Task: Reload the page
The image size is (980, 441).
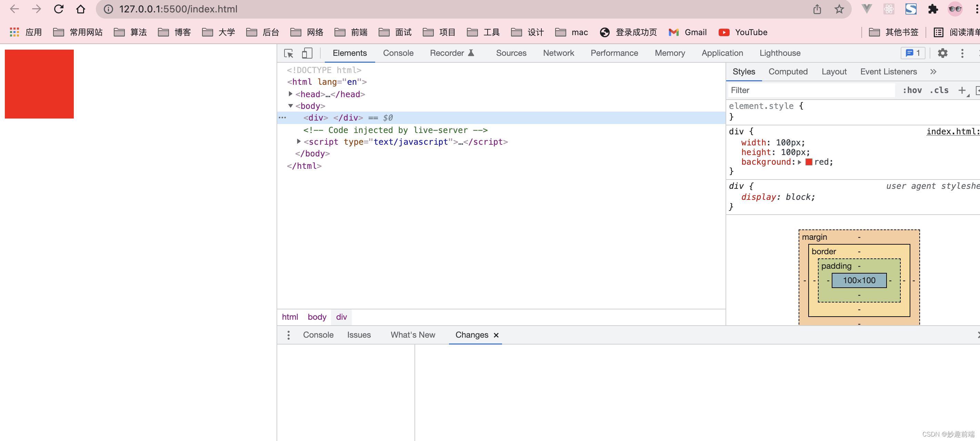Action: (59, 9)
